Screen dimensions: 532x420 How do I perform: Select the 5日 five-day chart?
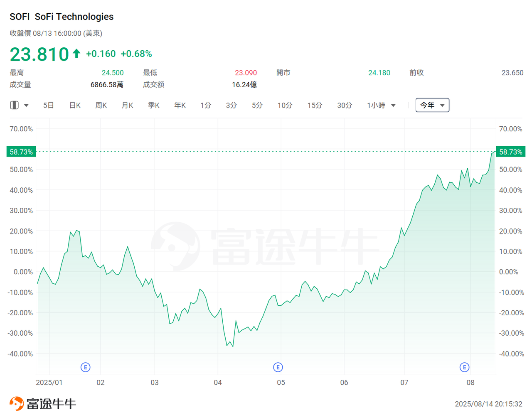[48, 105]
